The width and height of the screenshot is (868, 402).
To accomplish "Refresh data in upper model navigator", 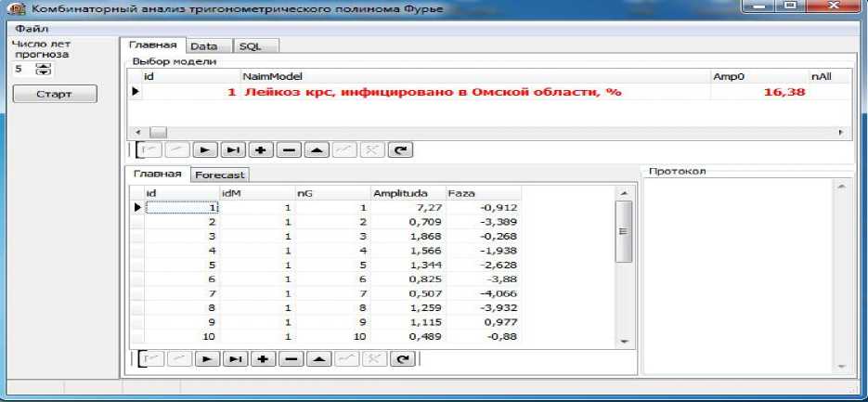I will [x=401, y=149].
